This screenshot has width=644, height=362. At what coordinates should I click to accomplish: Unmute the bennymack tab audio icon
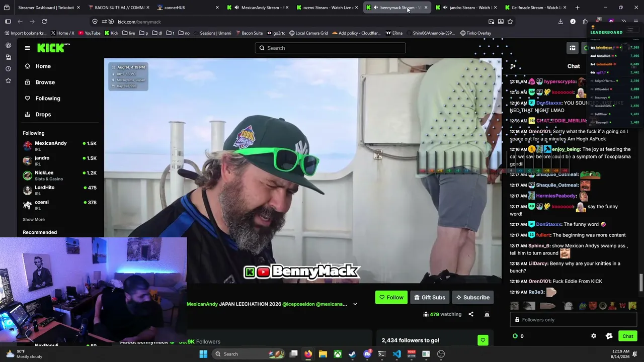[375, 8]
